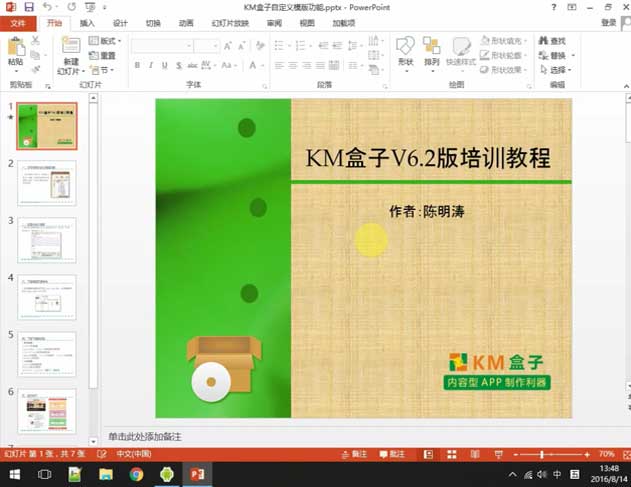Screen dimensions: 631x487
Task: Select slide 6 thumbnail
Action: pos(47,411)
